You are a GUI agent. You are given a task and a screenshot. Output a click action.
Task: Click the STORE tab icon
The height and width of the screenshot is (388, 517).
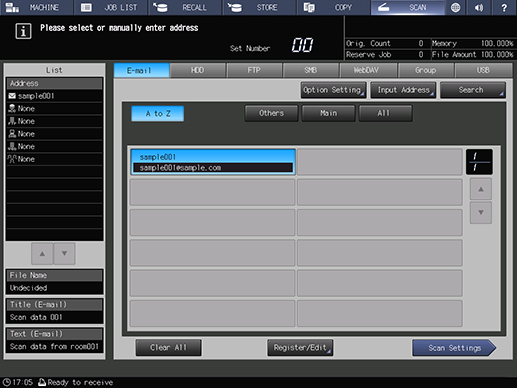(235, 7)
